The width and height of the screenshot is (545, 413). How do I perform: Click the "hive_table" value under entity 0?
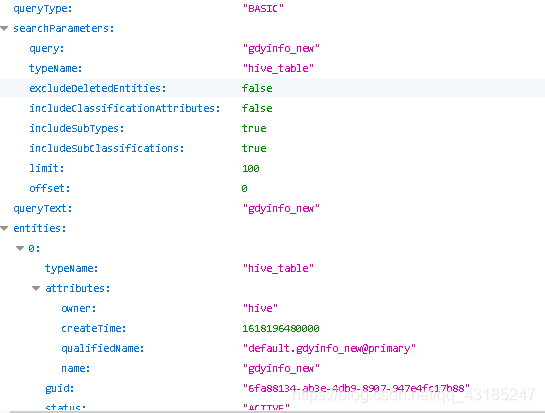[278, 268]
